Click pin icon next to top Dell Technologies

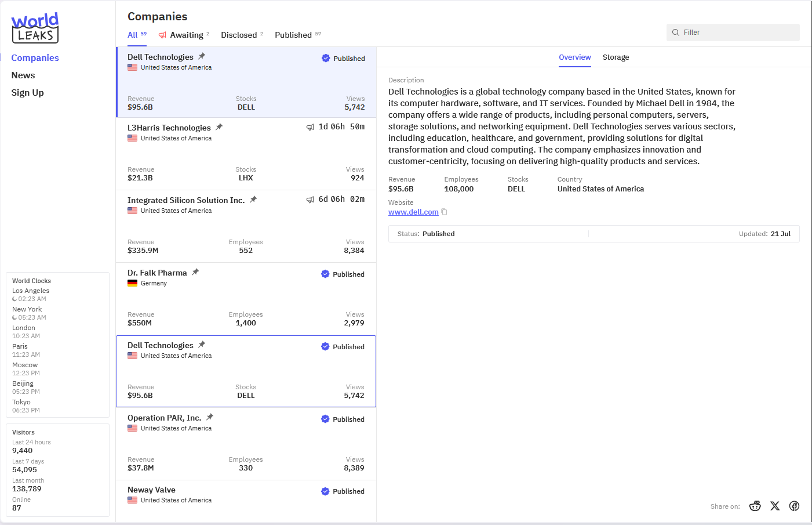[202, 56]
